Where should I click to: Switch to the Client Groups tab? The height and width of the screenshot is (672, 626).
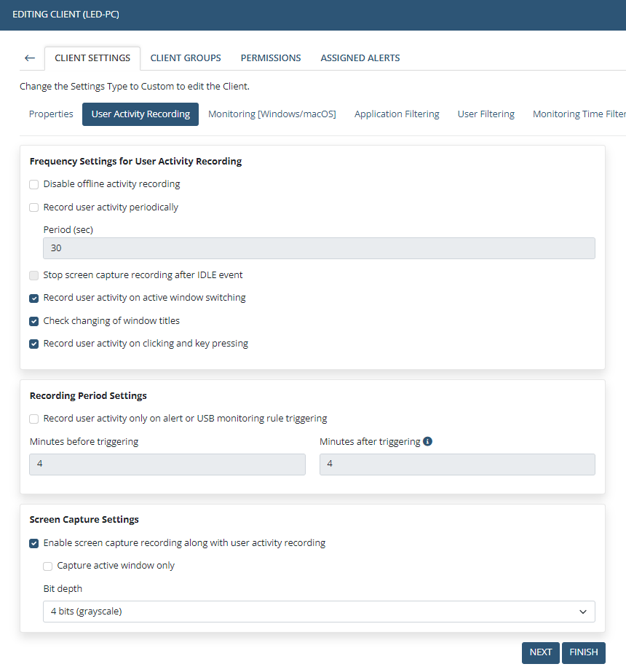coord(186,58)
